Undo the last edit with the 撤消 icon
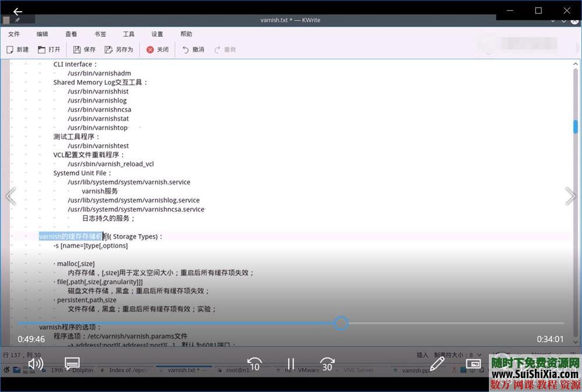The height and width of the screenshot is (392, 582). [x=192, y=49]
